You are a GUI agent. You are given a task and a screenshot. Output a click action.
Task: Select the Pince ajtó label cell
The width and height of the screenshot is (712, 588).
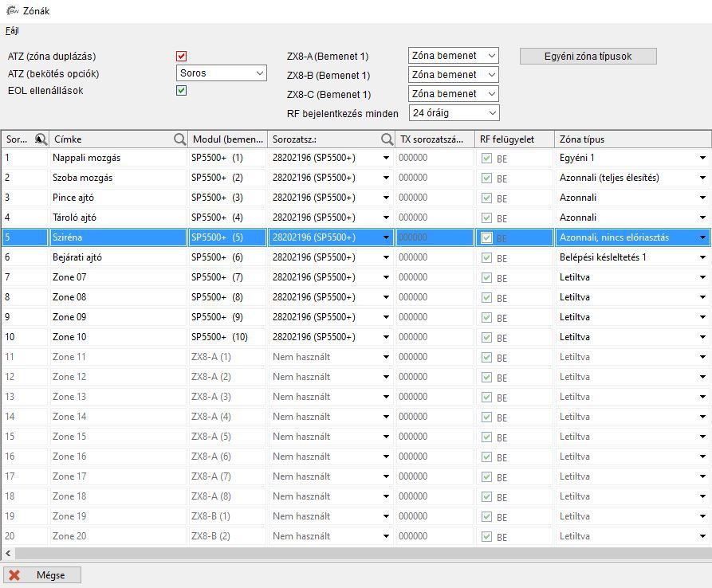click(118, 198)
